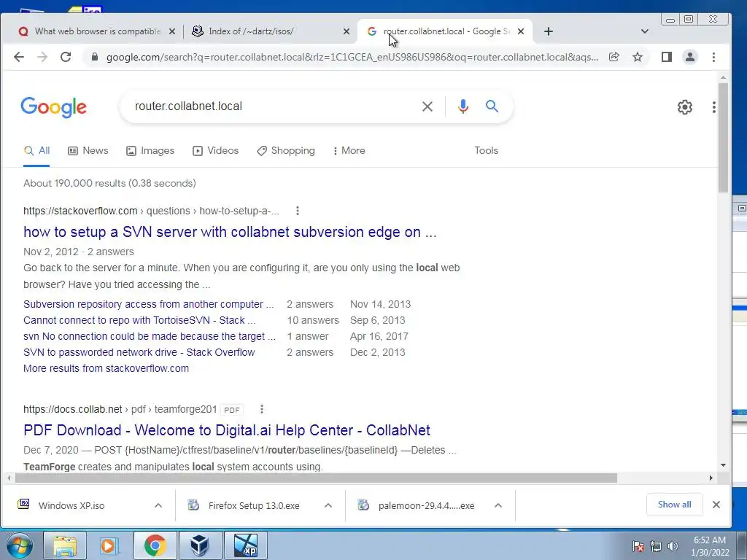This screenshot has height=560, width=747.
Task: Click the 6:52 AM taskbar clock
Action: point(710,545)
